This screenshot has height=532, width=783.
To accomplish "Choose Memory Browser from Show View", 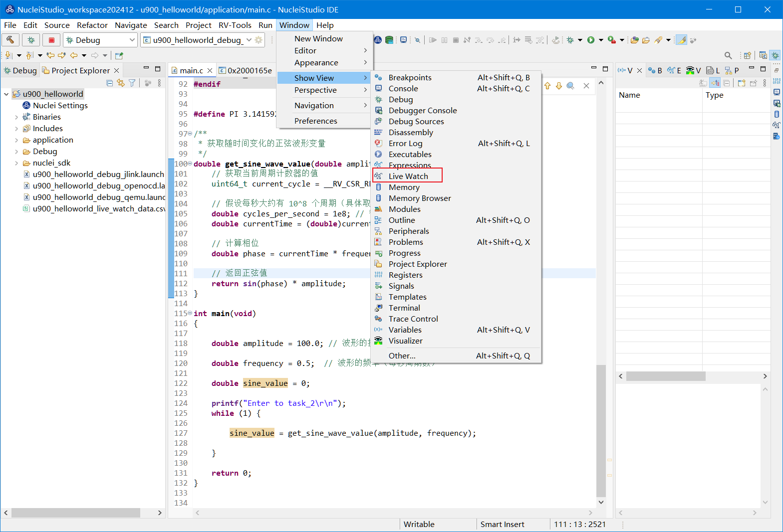I will tap(419, 198).
